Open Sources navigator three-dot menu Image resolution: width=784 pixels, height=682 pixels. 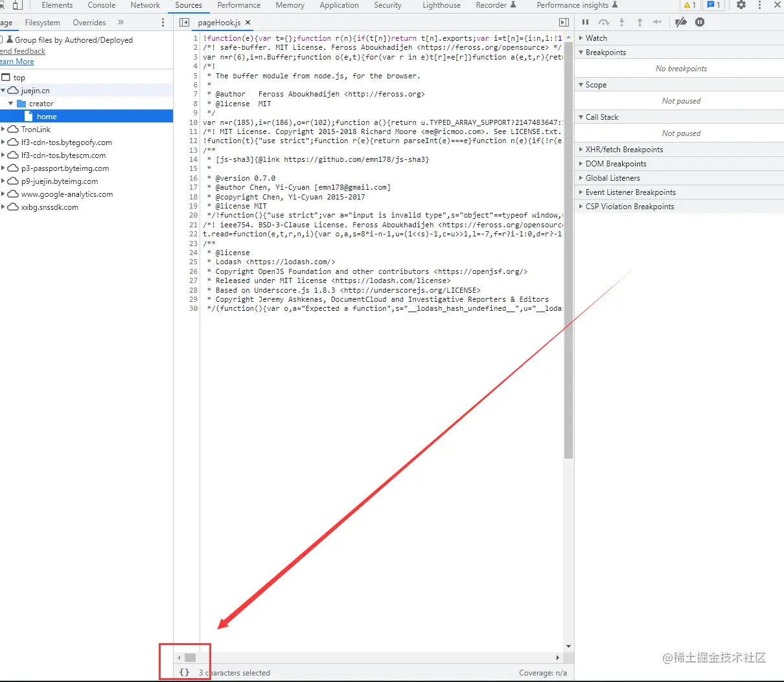pyautogui.click(x=163, y=23)
